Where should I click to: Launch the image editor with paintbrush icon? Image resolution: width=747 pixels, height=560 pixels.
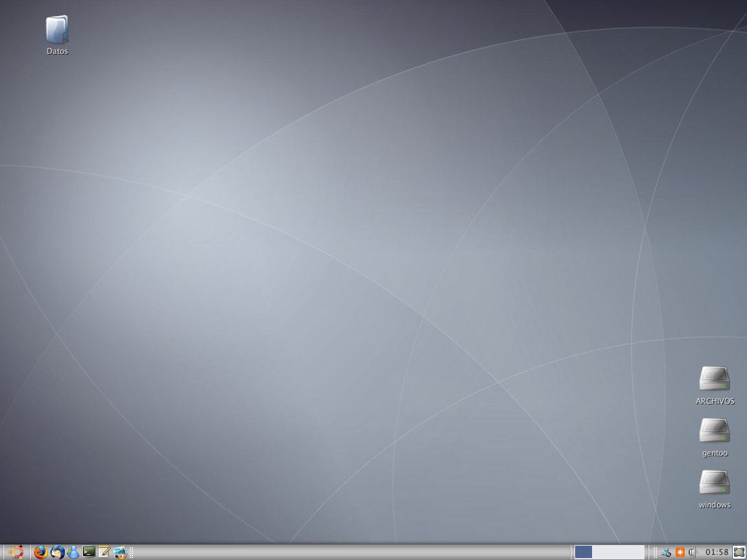click(x=120, y=552)
